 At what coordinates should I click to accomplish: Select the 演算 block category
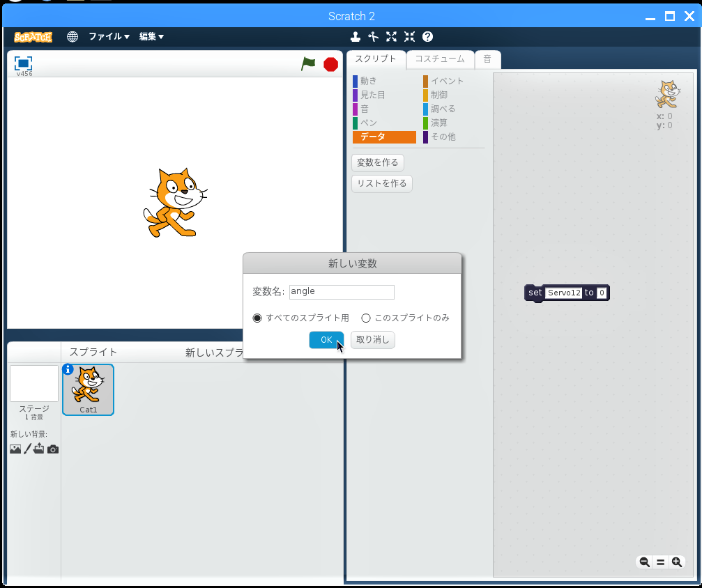coord(454,123)
